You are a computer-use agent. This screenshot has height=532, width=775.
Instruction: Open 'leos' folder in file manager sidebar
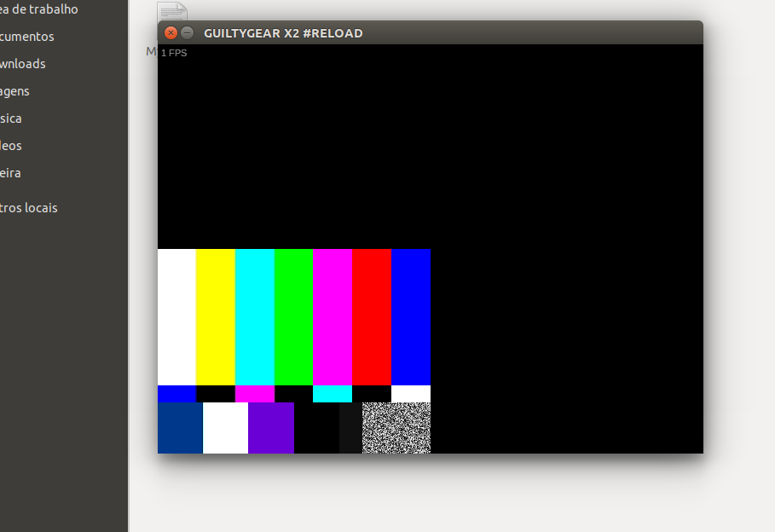11,146
